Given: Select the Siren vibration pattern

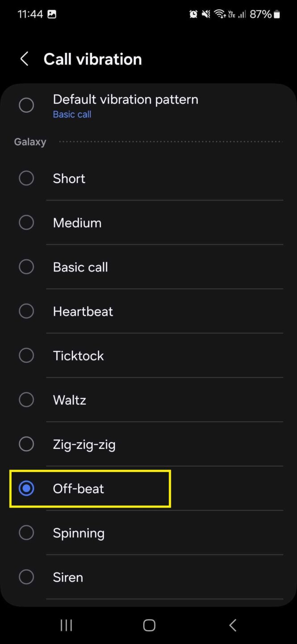Looking at the screenshot, I should point(26,577).
